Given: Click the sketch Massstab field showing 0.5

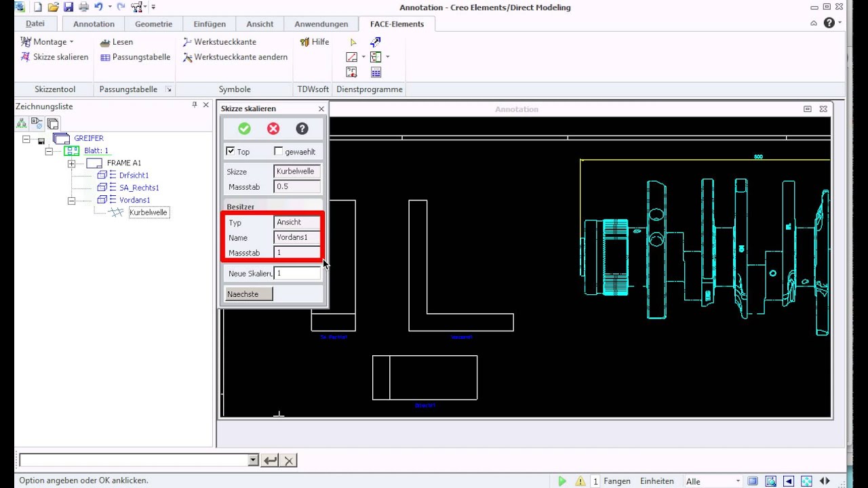Looking at the screenshot, I should (x=297, y=186).
